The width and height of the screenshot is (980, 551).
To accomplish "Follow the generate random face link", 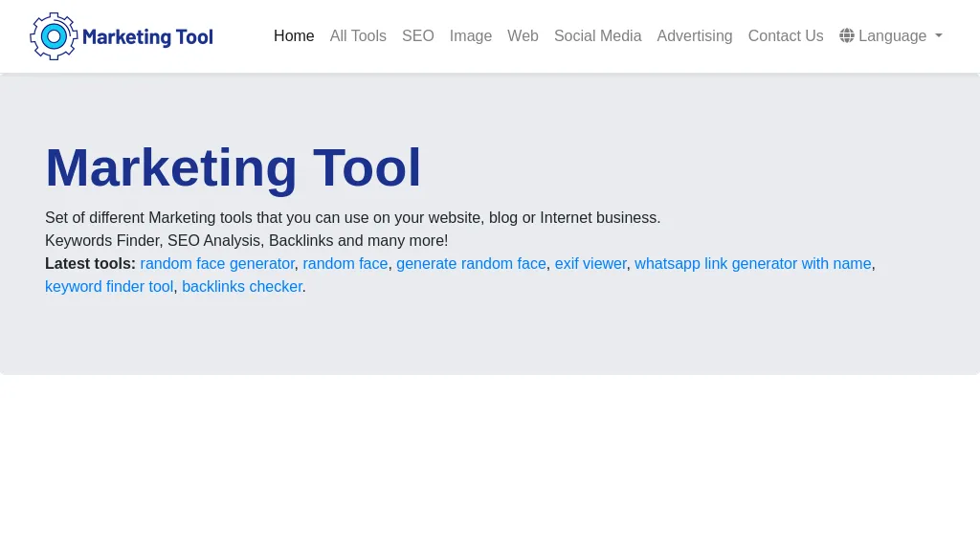I will (x=471, y=263).
